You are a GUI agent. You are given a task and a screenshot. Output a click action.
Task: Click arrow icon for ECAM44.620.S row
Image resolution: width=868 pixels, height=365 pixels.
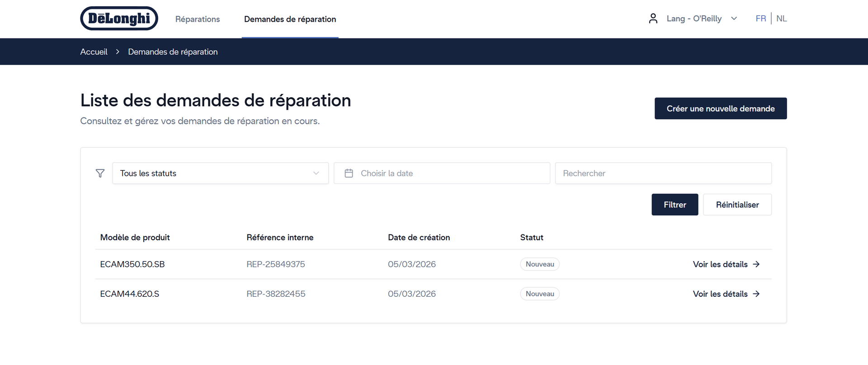pyautogui.click(x=756, y=294)
